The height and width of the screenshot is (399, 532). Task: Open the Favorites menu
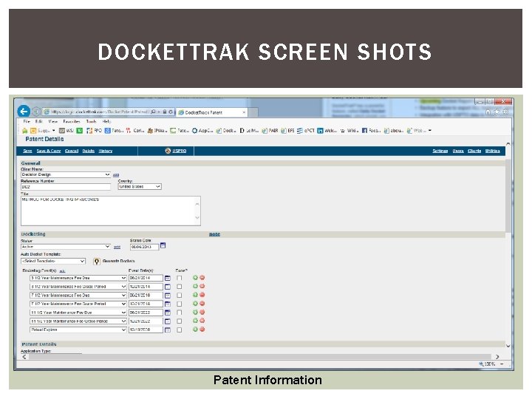pyautogui.click(x=72, y=121)
